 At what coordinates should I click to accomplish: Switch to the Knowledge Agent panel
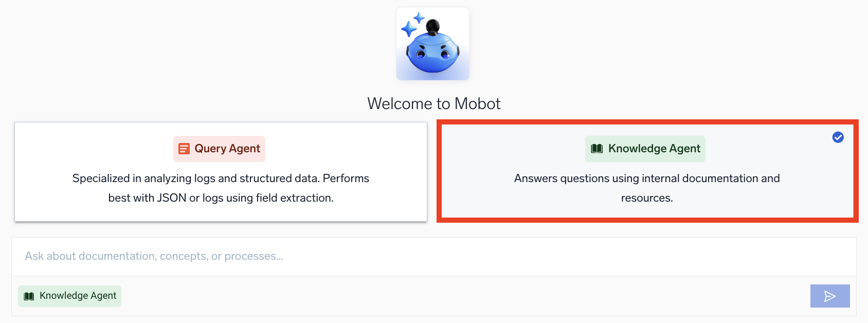click(647, 171)
